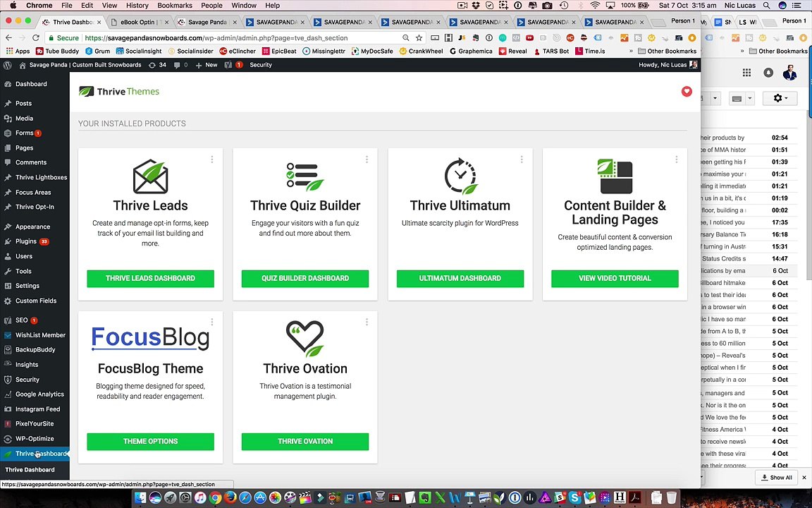
Task: Open the Tube Buddy bookmark
Action: pyautogui.click(x=57, y=52)
